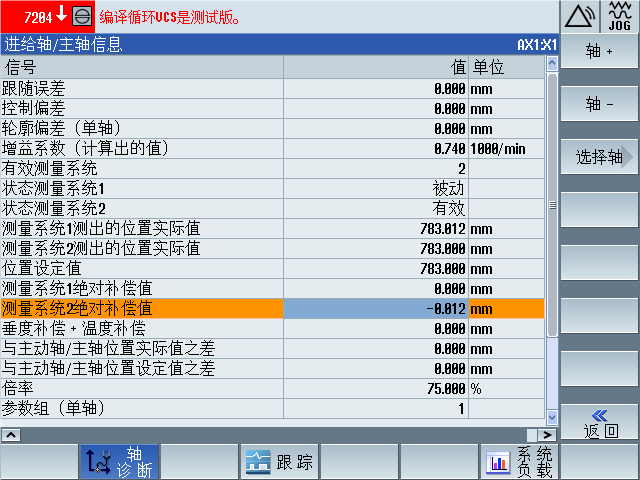Click the JOG mode icon
This screenshot has width=640, height=480.
619,16
